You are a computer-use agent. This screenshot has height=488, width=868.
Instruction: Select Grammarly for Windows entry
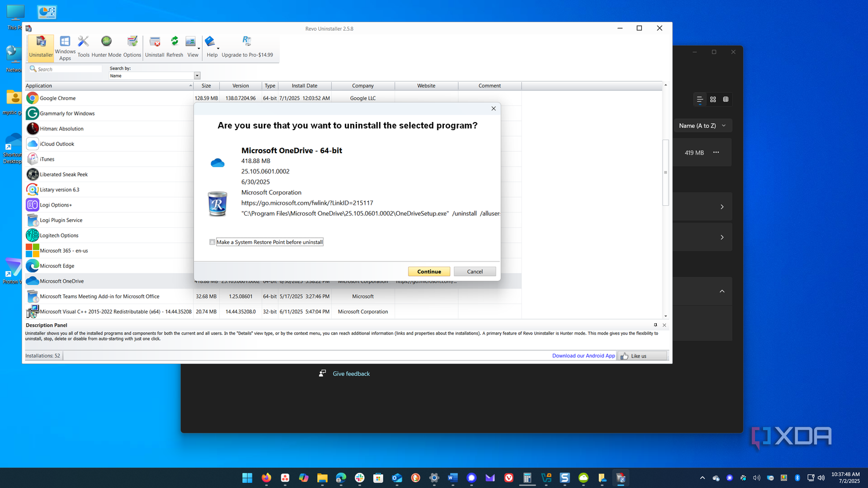(x=109, y=113)
